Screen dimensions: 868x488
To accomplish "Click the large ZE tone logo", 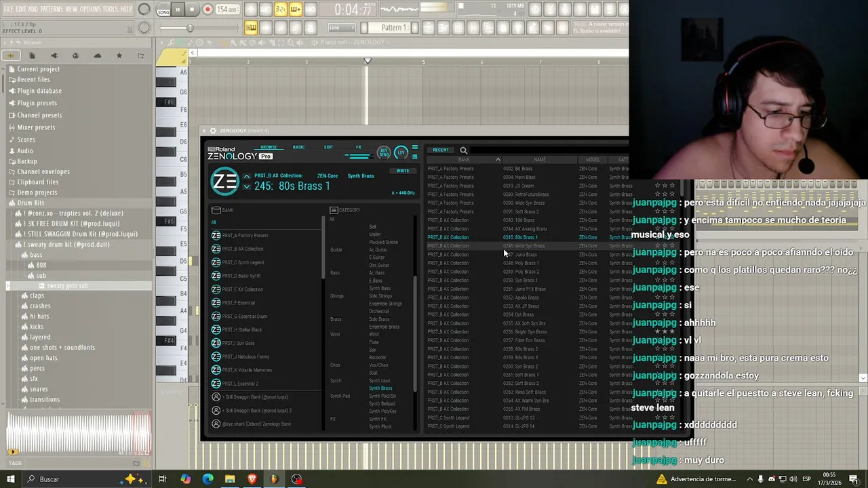I will 225,182.
